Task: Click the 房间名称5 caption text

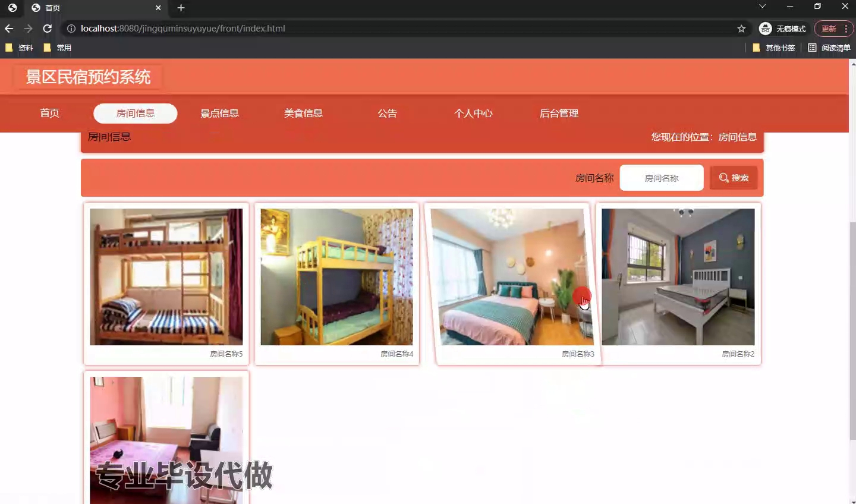Action: (226, 354)
